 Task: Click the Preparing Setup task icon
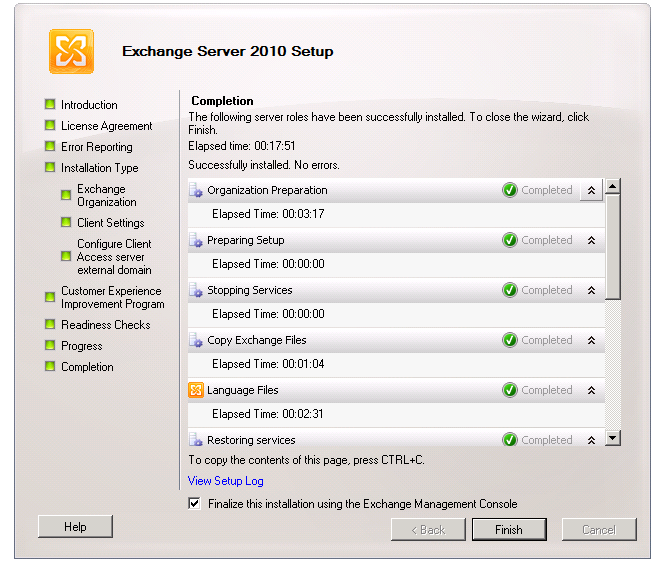[196, 240]
